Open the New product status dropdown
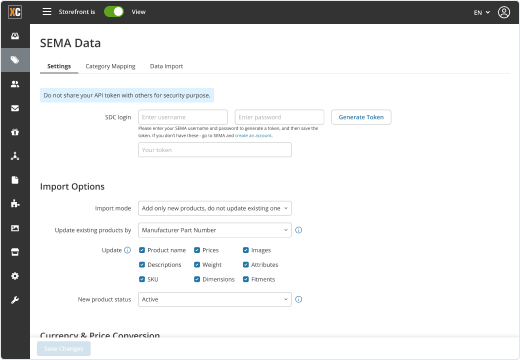Viewport: 520px width, 360px height. tap(215, 299)
